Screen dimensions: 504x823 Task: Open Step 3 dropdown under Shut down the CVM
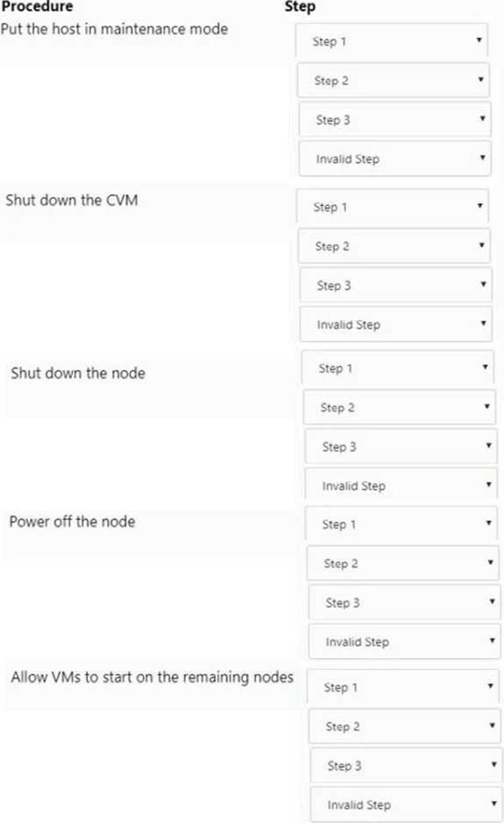click(x=395, y=286)
